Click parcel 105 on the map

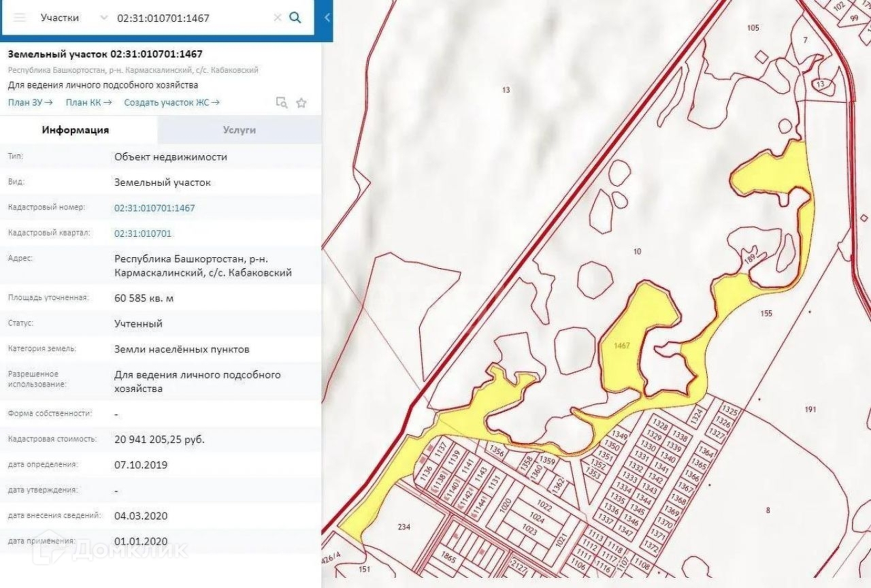coord(753,28)
